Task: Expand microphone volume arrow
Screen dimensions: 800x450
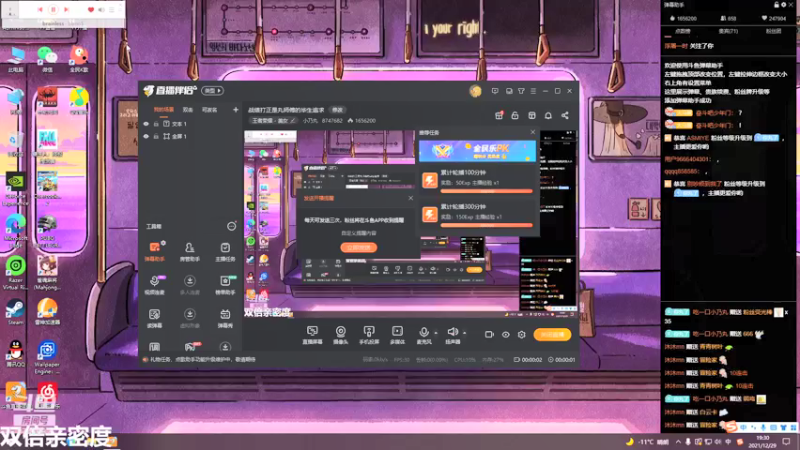Action: click(x=436, y=333)
